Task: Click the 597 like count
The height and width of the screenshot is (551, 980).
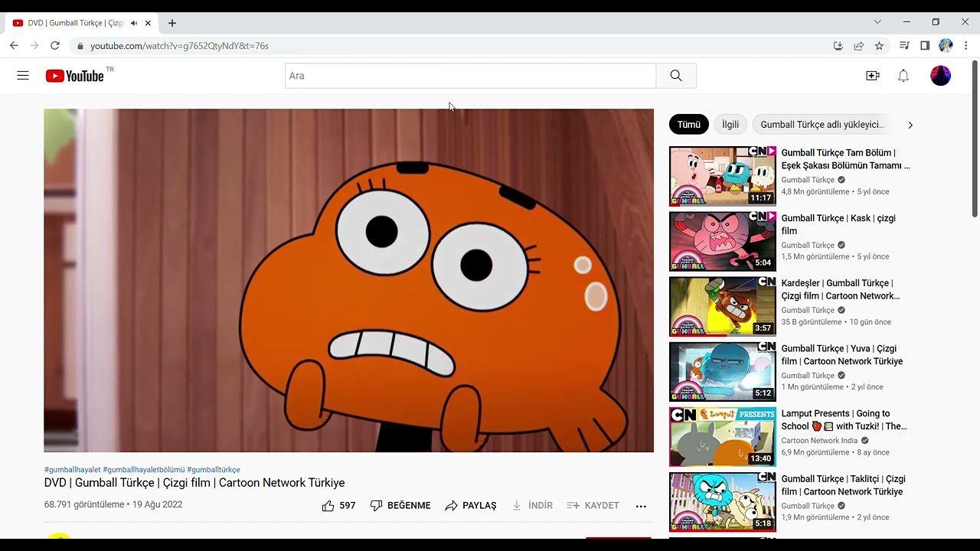Action: tap(348, 506)
